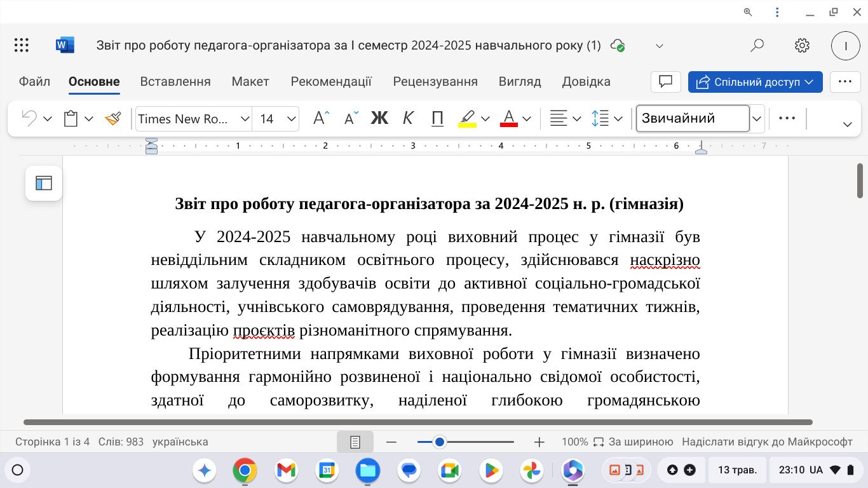Expand the styles gallery arrow

757,119
